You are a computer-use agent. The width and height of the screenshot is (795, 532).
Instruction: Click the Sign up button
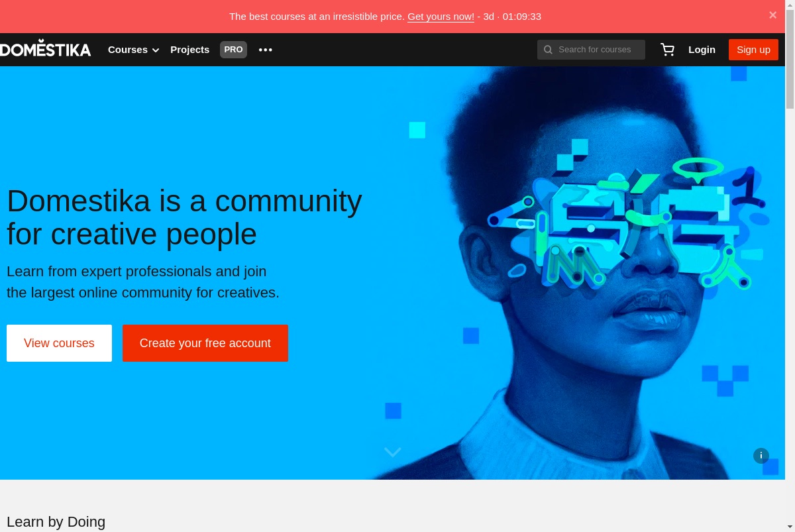[753, 50]
